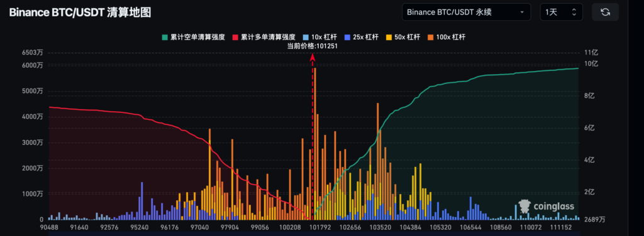Click the tallest orange bar at the current price
644x236 pixels.
tap(314, 143)
